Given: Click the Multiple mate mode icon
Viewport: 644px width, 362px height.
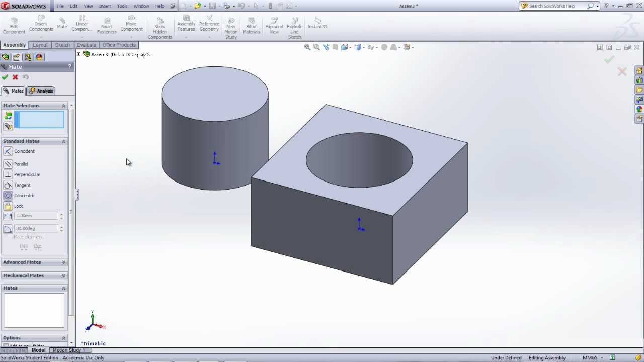Looking at the screenshot, I should [8, 126].
